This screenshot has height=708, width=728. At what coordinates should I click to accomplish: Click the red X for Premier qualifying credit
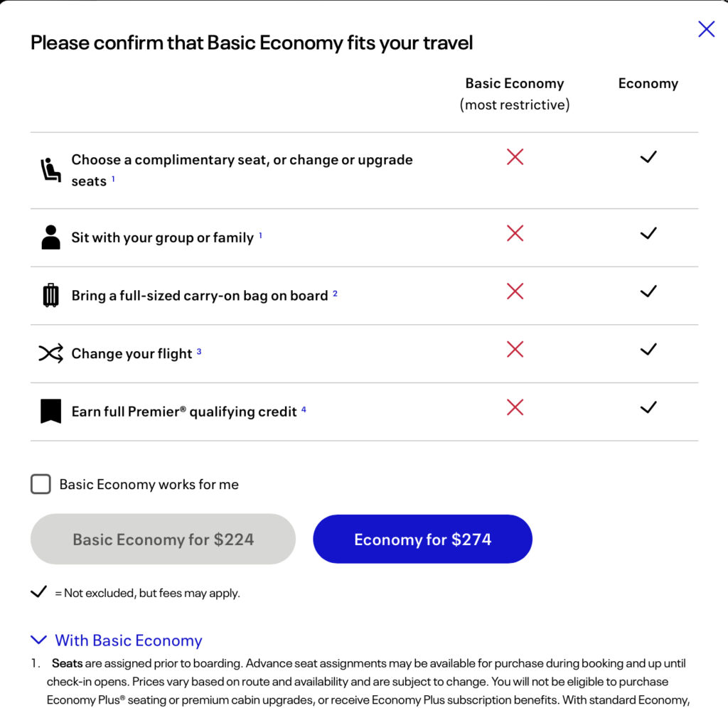coord(515,407)
